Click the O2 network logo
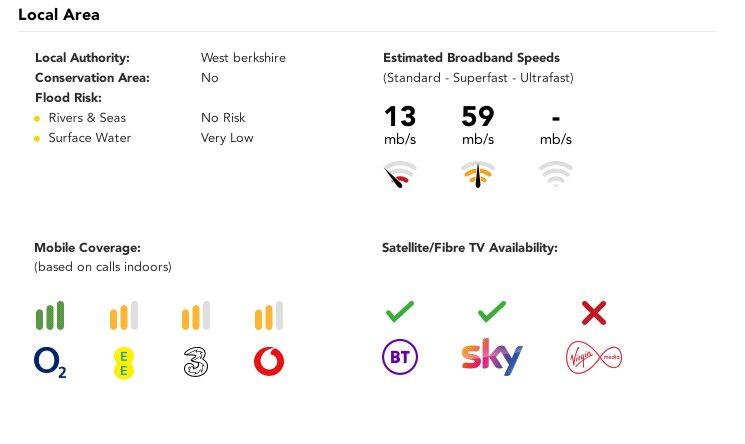 (50, 361)
